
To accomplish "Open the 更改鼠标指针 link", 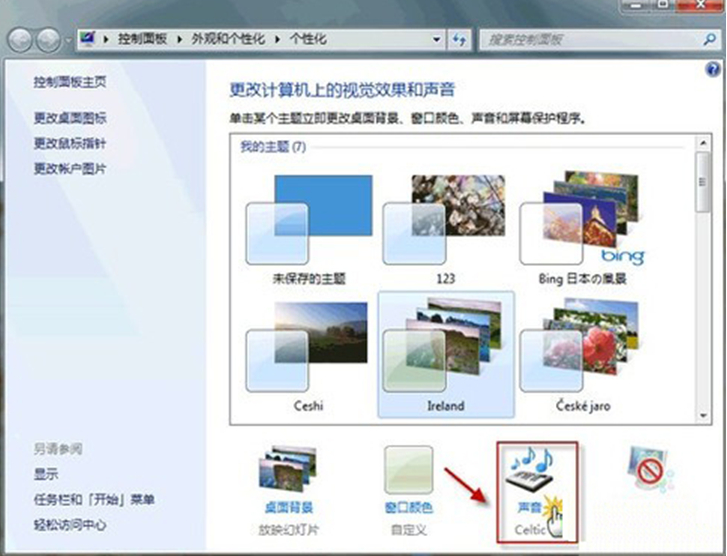I will coord(70,143).
